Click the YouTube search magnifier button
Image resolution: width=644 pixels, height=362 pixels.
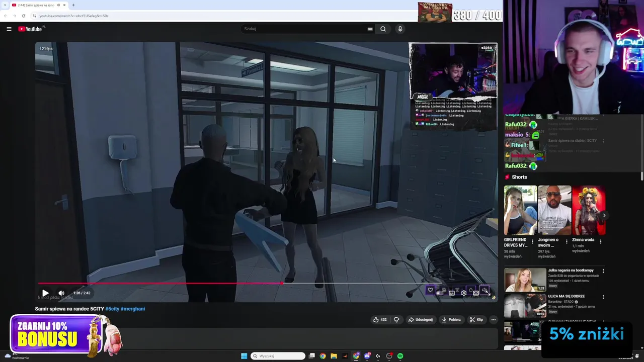383,29
